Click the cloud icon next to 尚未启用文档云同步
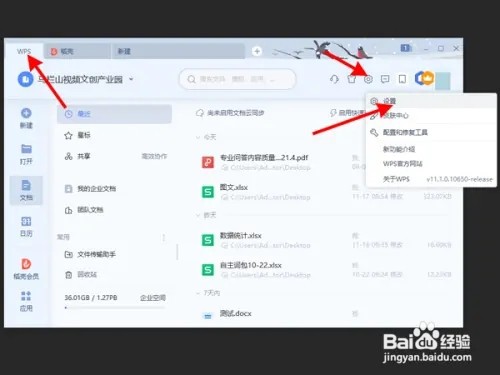The image size is (500, 375). pyautogui.click(x=200, y=113)
